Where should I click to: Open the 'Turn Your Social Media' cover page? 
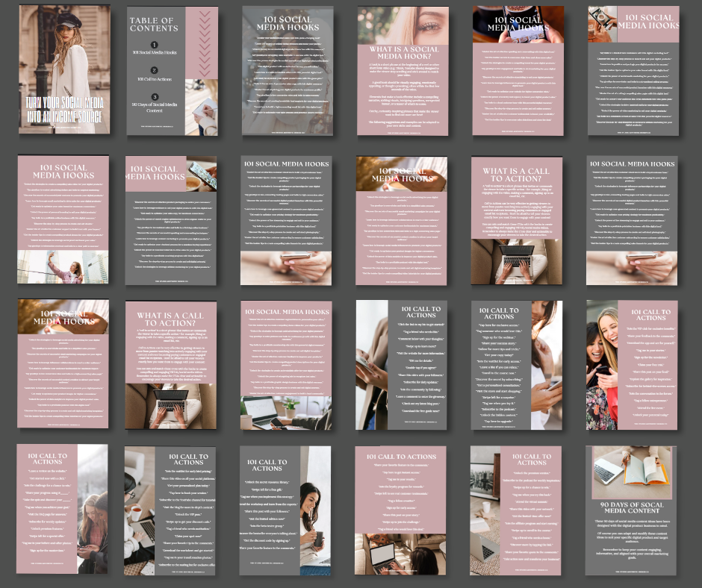(64, 71)
